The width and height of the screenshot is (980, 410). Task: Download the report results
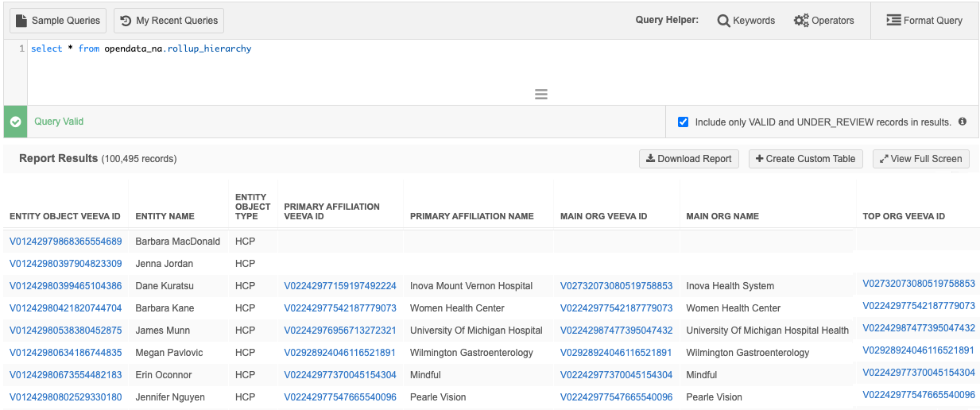pos(688,159)
